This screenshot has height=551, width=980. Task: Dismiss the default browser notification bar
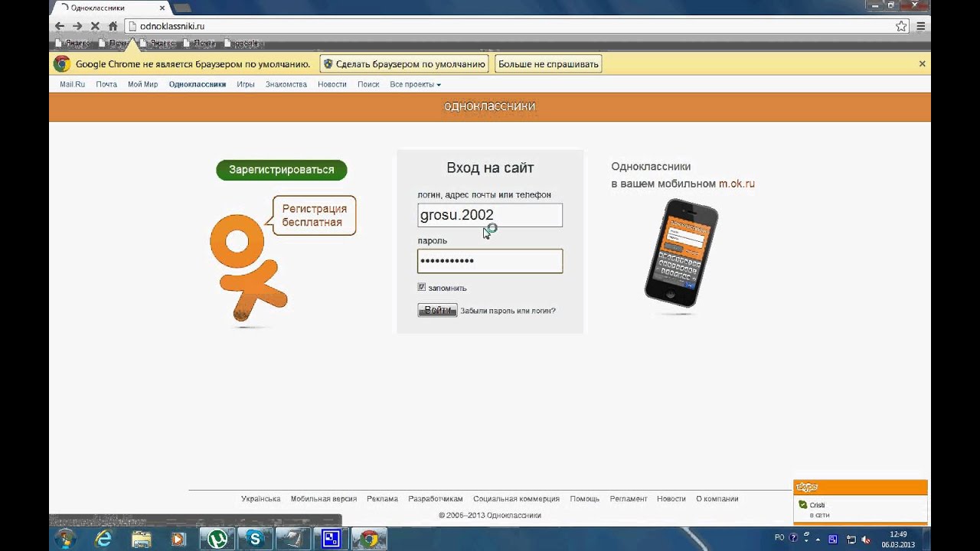(922, 64)
